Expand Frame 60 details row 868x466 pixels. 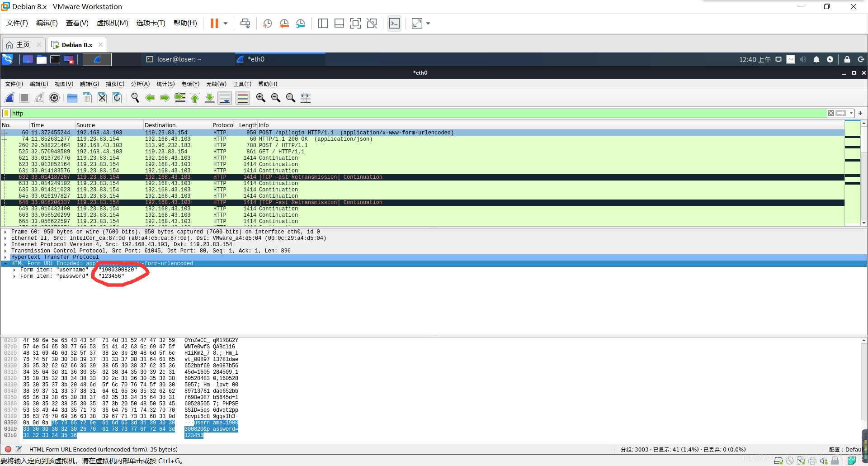point(5,232)
